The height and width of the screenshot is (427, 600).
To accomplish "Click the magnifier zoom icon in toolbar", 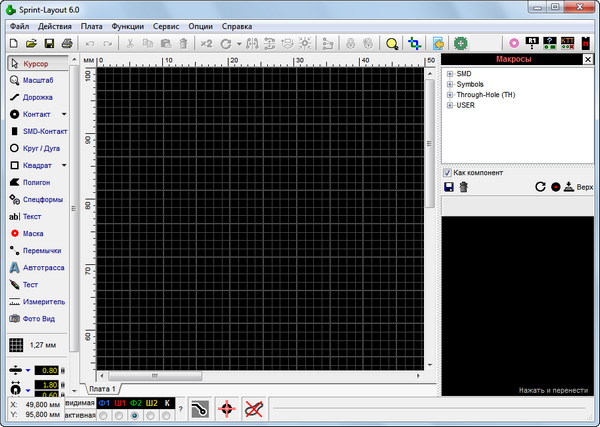I will [x=392, y=44].
